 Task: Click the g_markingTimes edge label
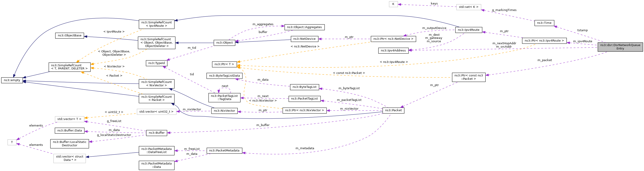pos(504,10)
